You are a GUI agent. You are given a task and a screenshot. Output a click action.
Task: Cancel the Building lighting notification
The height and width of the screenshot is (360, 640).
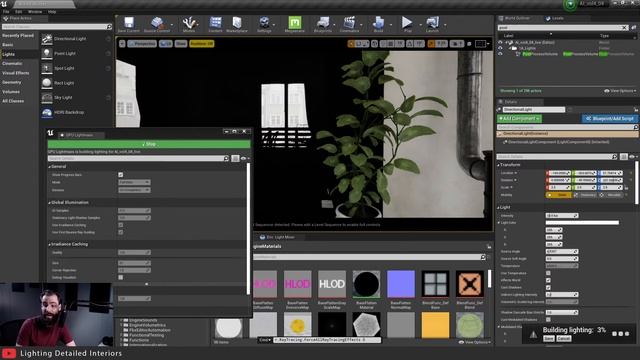click(x=563, y=339)
